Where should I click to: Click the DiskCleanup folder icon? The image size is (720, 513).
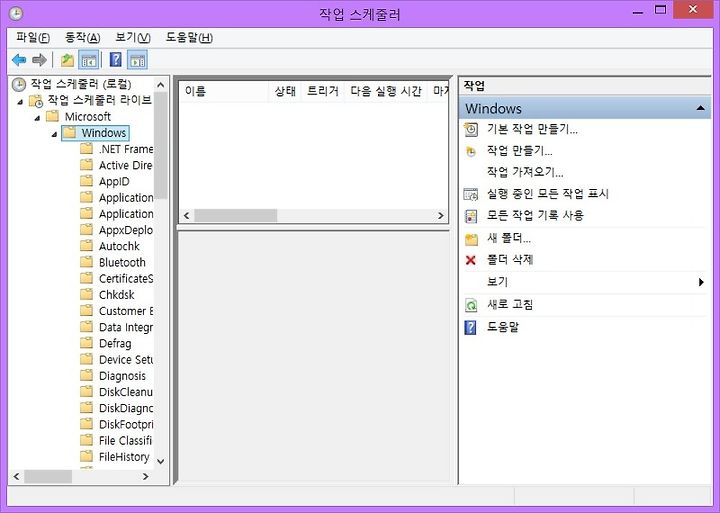86,392
